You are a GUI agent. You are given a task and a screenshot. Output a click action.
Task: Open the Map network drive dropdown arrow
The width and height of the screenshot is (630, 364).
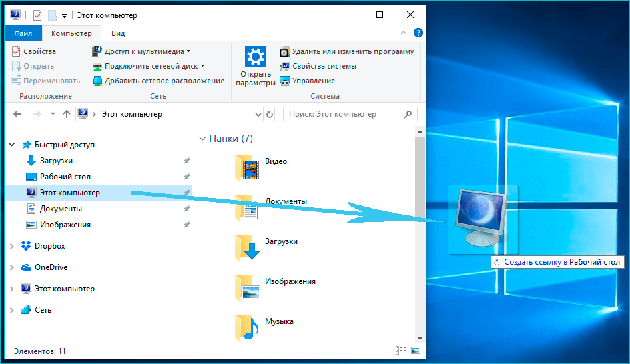click(x=202, y=66)
